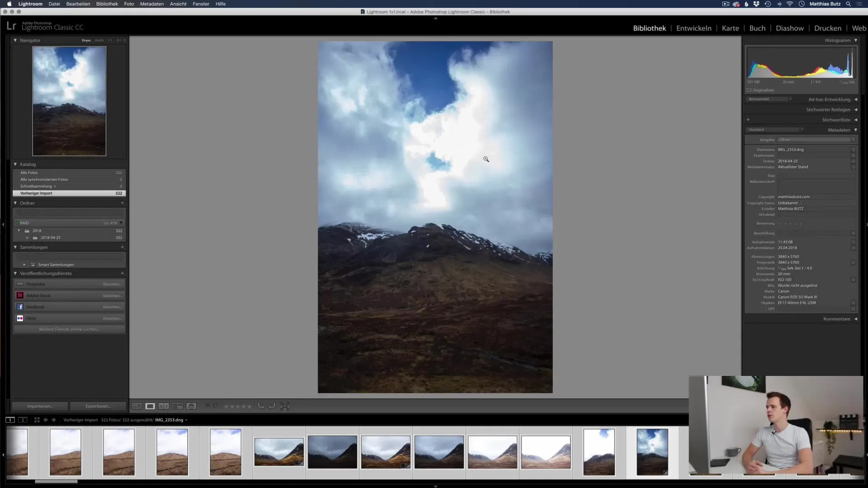Screen dimensions: 868x488
Task: Click the filmstrip horizontal scrollbar thumb
Action: coord(56,482)
